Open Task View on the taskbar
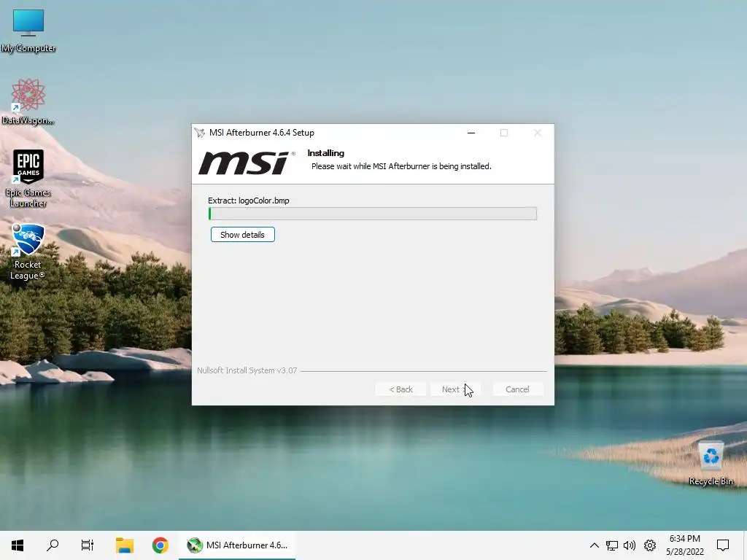747x560 pixels. click(x=88, y=545)
